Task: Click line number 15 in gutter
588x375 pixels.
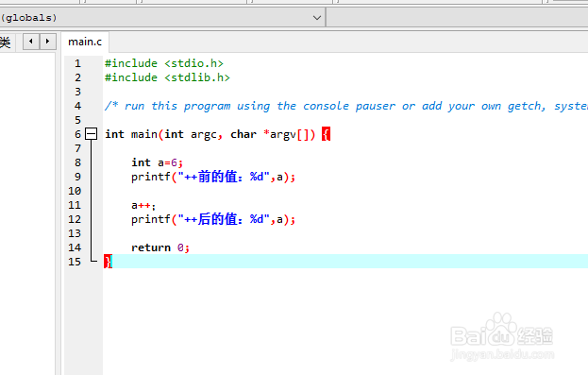Action: pyautogui.click(x=75, y=262)
